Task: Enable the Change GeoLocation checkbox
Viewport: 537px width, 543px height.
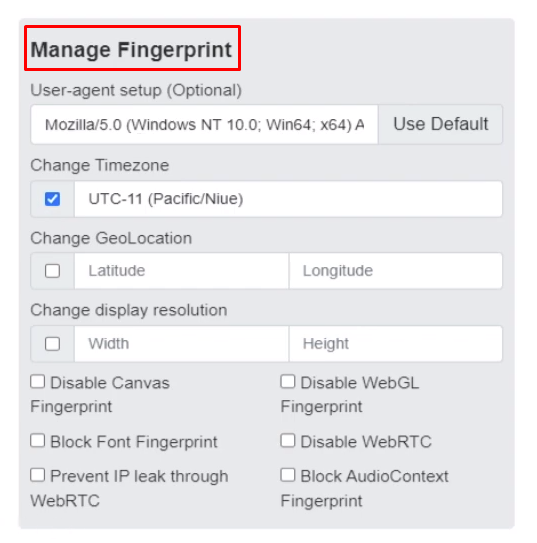Action: pos(52,271)
